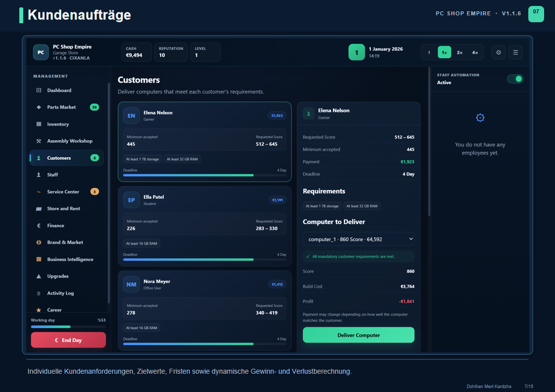
Task: Click the Career star icon
Action: 39,310
